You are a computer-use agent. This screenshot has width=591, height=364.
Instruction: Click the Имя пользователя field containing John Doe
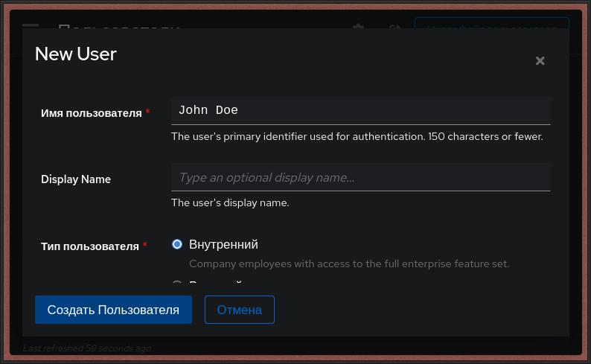click(360, 110)
